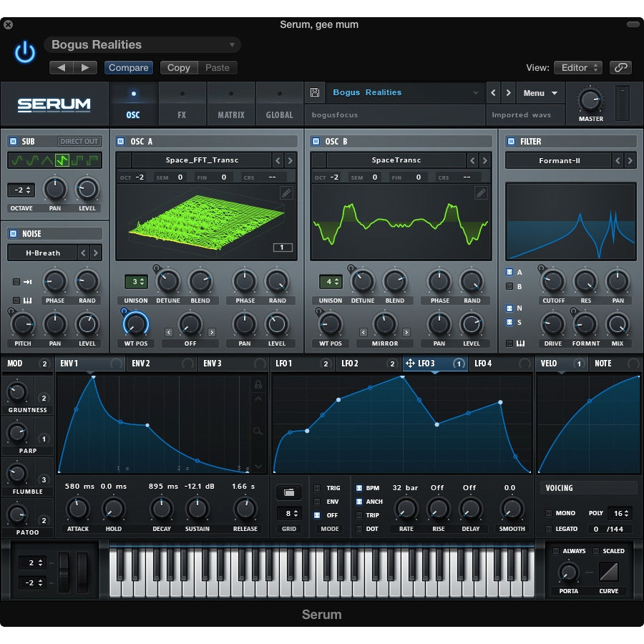
Task: Open the Formant-II filter type selector
Action: click(x=559, y=160)
